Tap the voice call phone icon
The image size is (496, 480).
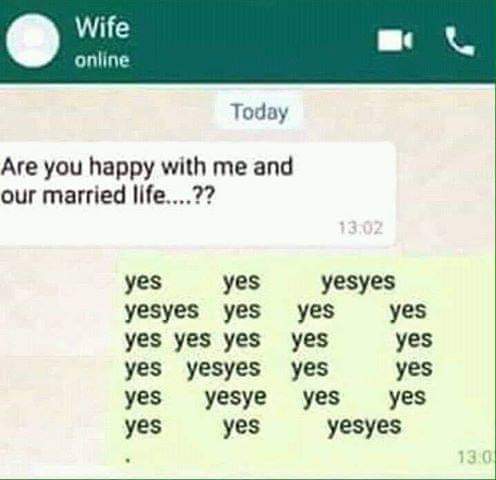460,41
